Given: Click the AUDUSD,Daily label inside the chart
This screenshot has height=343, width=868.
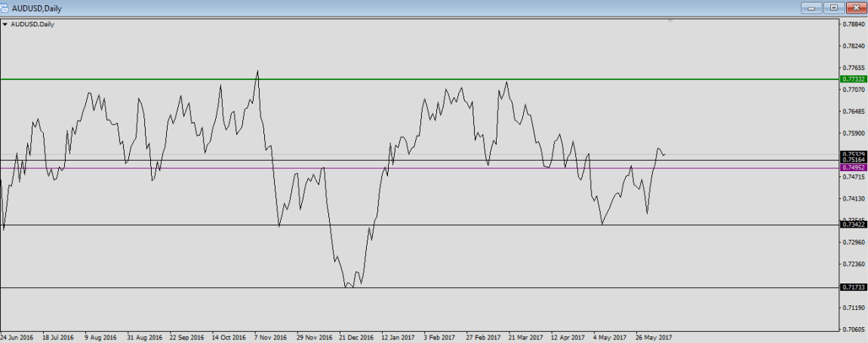Looking at the screenshot, I should (32, 24).
